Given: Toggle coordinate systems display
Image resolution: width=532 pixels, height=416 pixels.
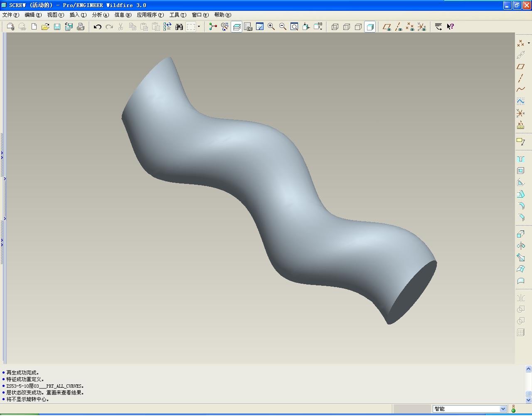Looking at the screenshot, I should coord(422,27).
